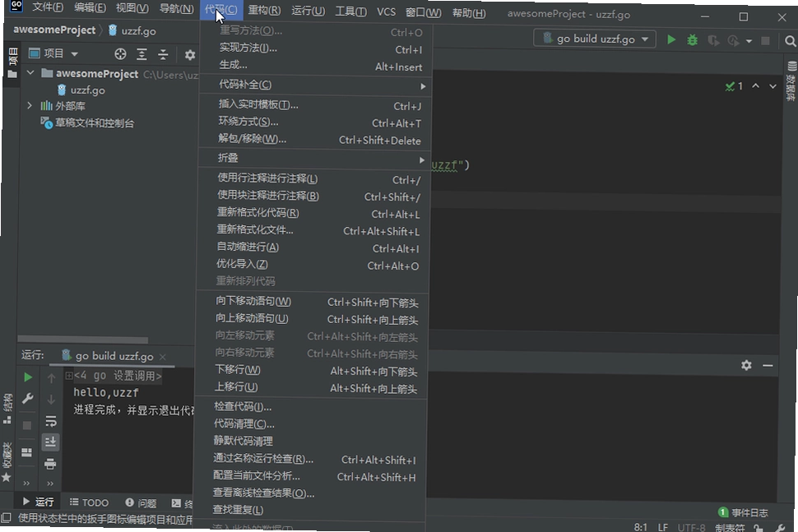Open the Run tool window tab

click(39, 502)
